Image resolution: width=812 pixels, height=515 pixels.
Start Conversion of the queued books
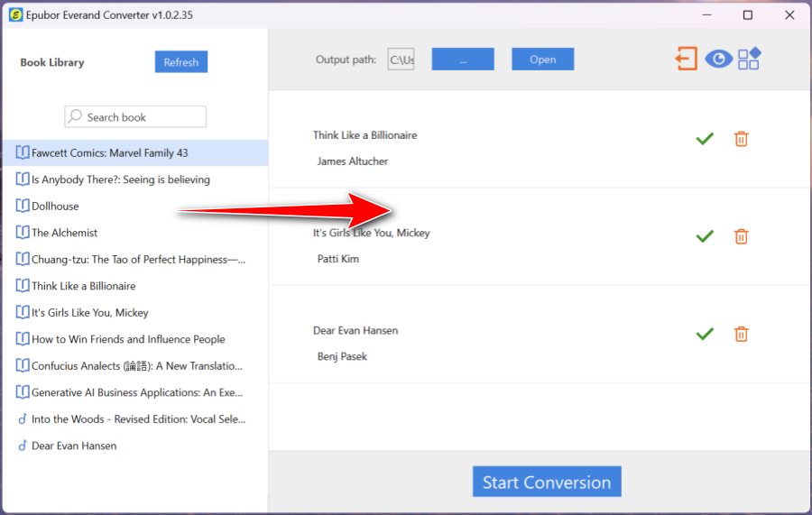click(547, 482)
